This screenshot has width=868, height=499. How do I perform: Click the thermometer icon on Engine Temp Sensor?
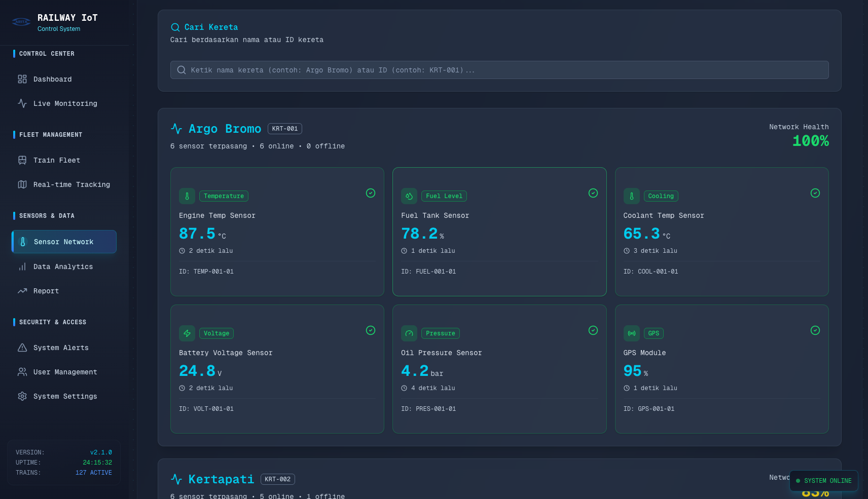[x=187, y=196]
